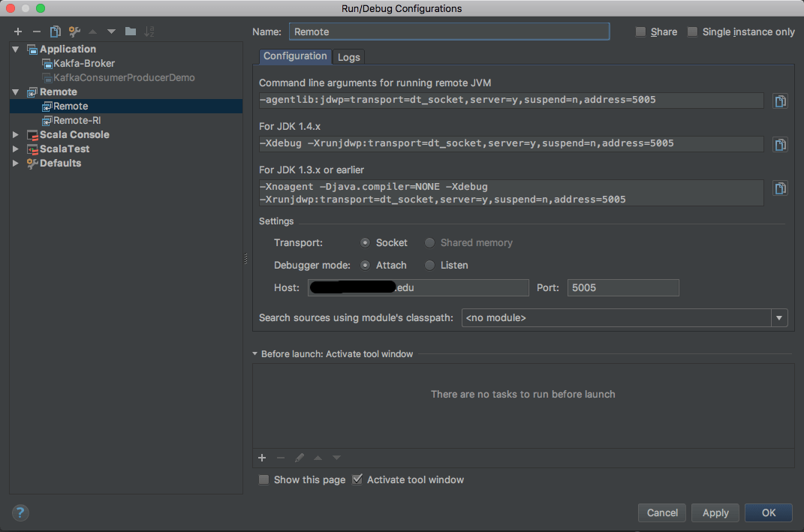
Task: Switch to the Logs tab
Action: coord(348,56)
